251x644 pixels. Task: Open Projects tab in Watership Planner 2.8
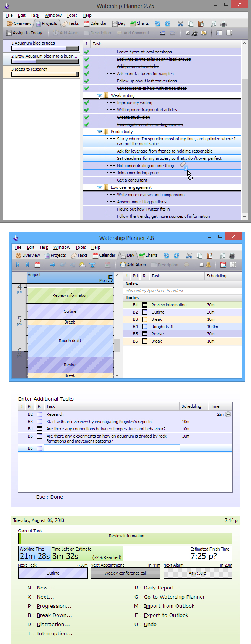click(x=55, y=255)
